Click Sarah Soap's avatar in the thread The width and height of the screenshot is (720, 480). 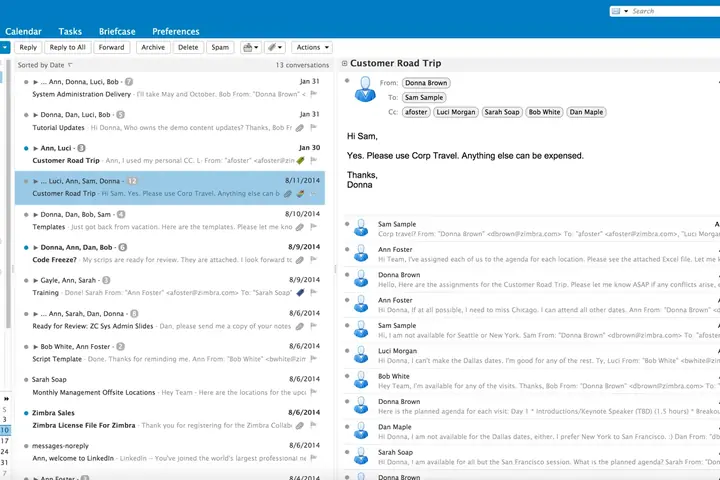click(x=361, y=456)
